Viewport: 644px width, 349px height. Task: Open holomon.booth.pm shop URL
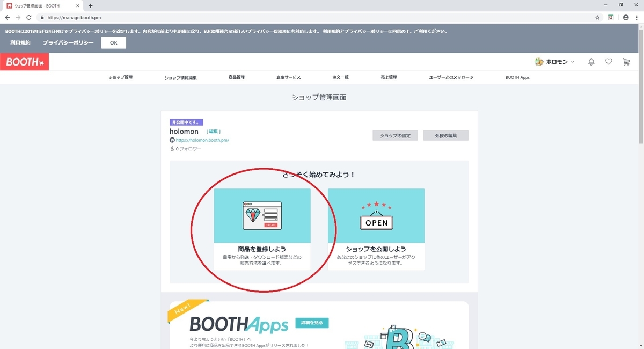(x=202, y=140)
